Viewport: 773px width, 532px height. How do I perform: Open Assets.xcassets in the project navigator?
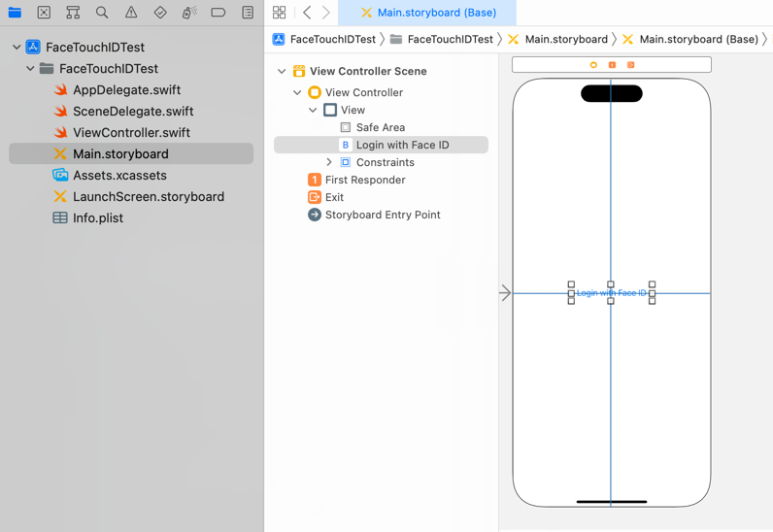pyautogui.click(x=119, y=175)
